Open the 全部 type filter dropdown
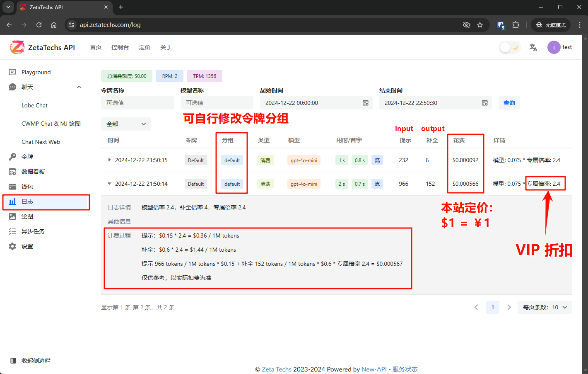The width and height of the screenshot is (588, 374). [126, 124]
